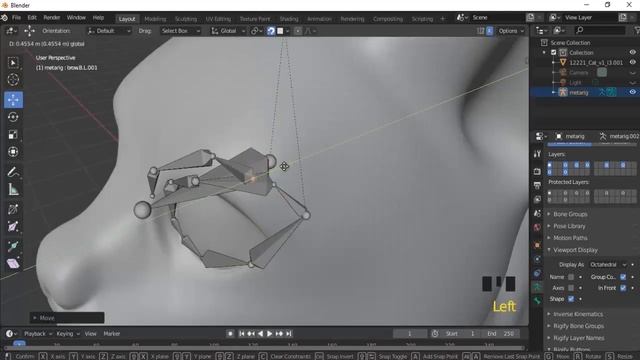Open the Render properties tab
Viewport: 640px width, 360px height.
click(x=537, y=171)
